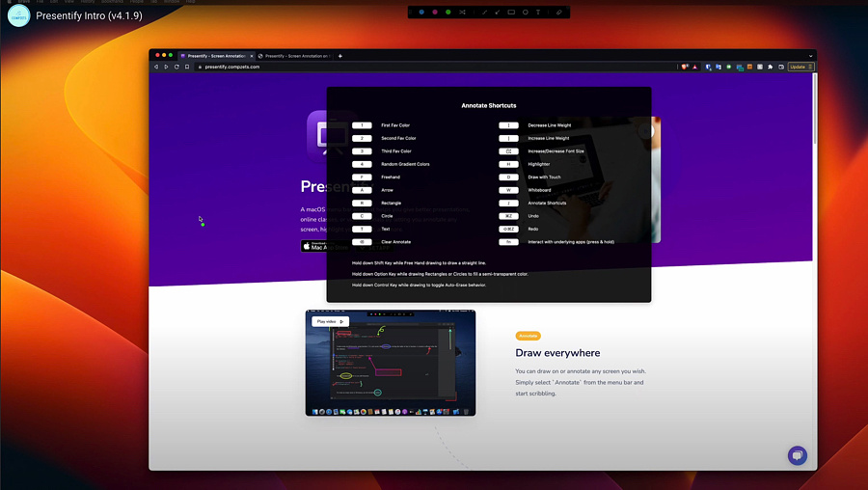Click the padlock site info icon
Viewport: 868px width, 490px height.
click(x=201, y=67)
